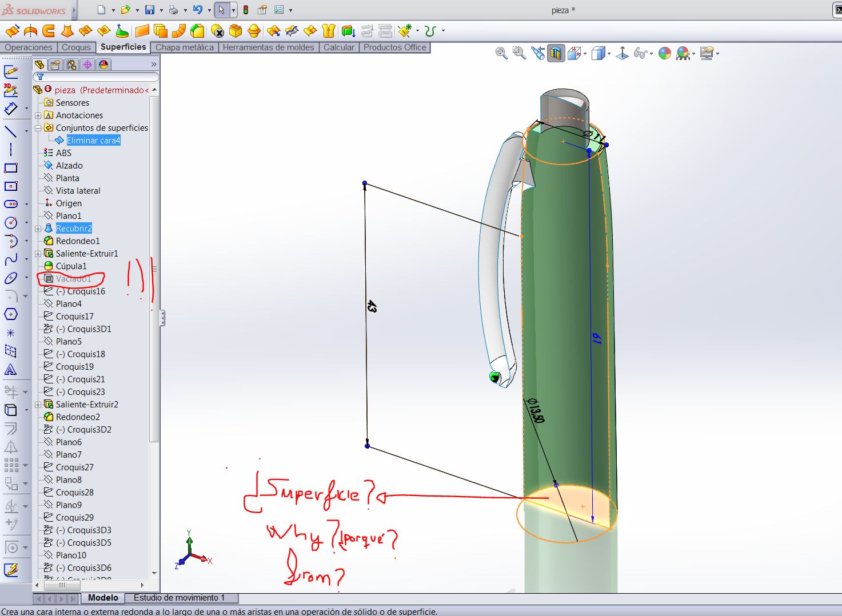The width and height of the screenshot is (842, 616).
Task: Select the Dome tool icon
Action: (x=254, y=30)
